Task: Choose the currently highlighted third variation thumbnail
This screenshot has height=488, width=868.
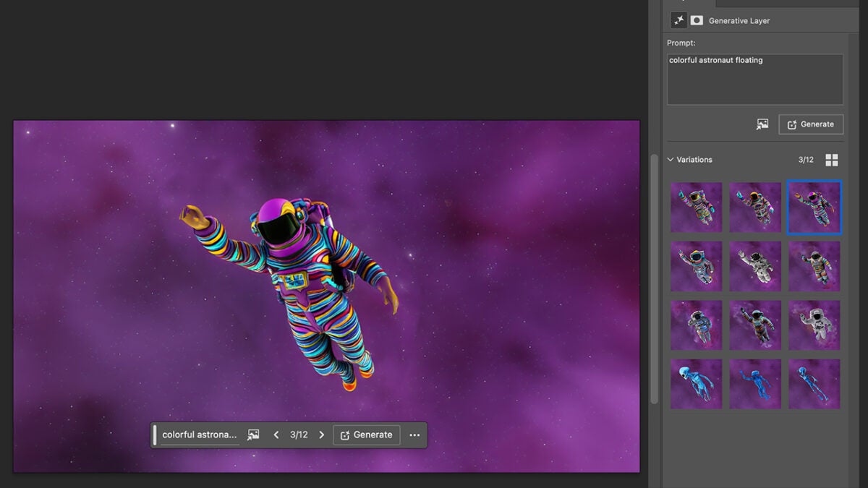Action: click(814, 207)
